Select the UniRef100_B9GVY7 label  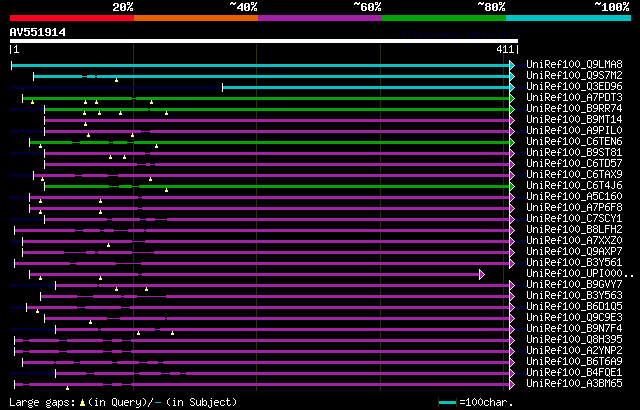pyautogui.click(x=574, y=285)
